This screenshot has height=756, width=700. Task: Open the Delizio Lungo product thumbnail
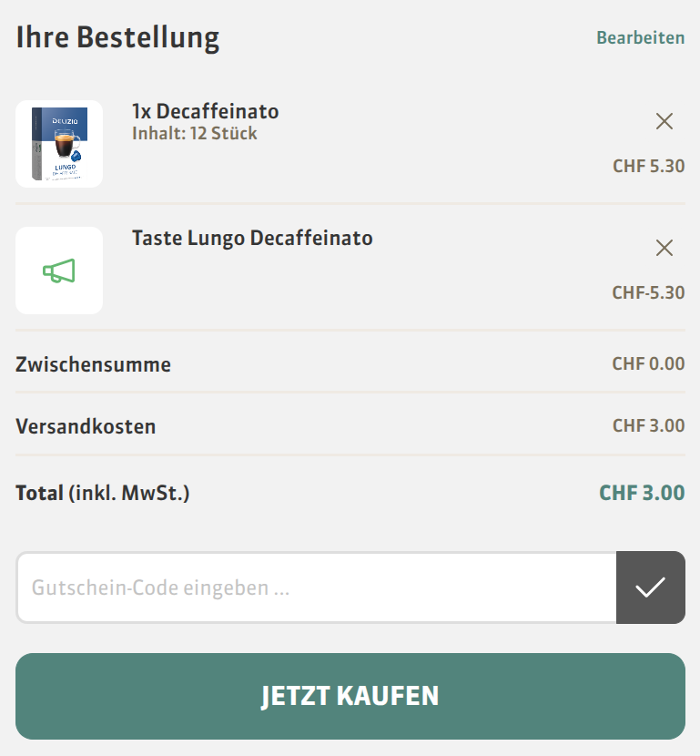[59, 144]
